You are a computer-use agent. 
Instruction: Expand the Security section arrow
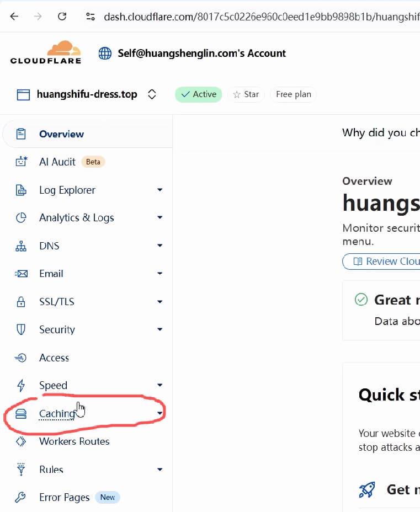(x=160, y=329)
